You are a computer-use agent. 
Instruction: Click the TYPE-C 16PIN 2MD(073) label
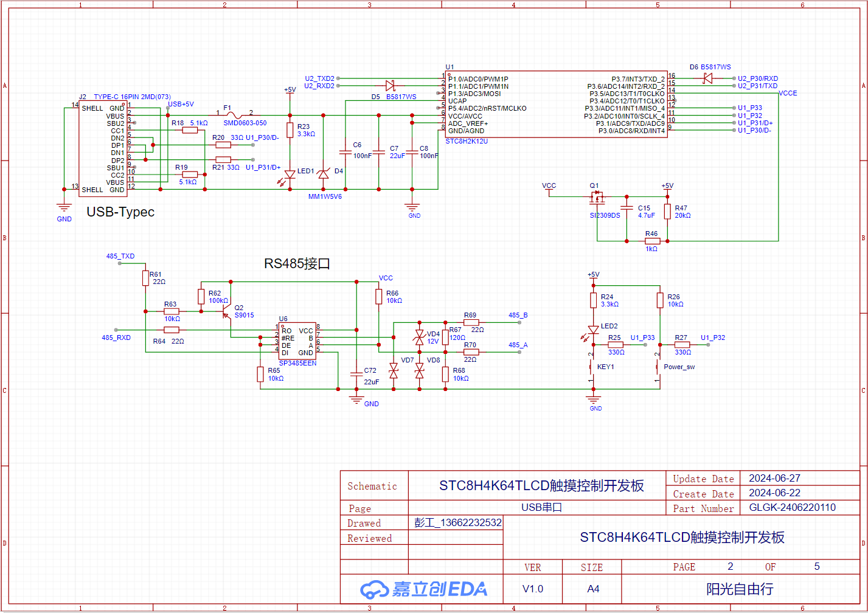pyautogui.click(x=133, y=97)
